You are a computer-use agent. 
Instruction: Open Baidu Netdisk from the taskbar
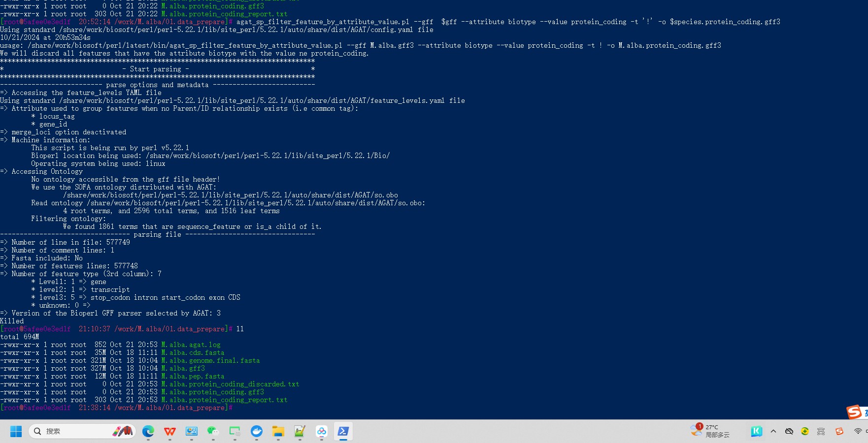click(x=322, y=432)
